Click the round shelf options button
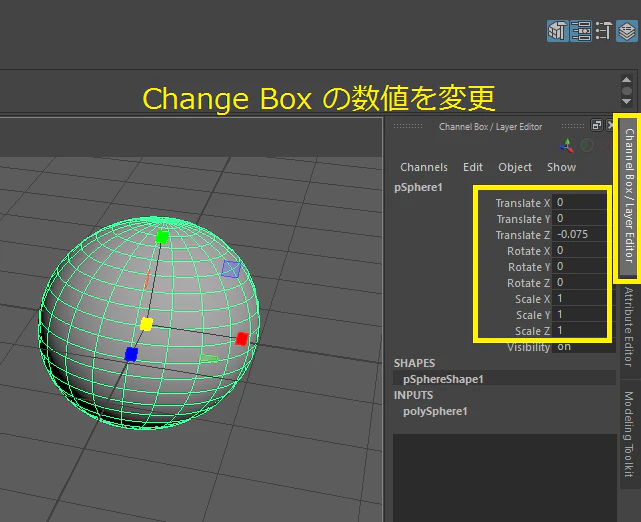 (626, 90)
